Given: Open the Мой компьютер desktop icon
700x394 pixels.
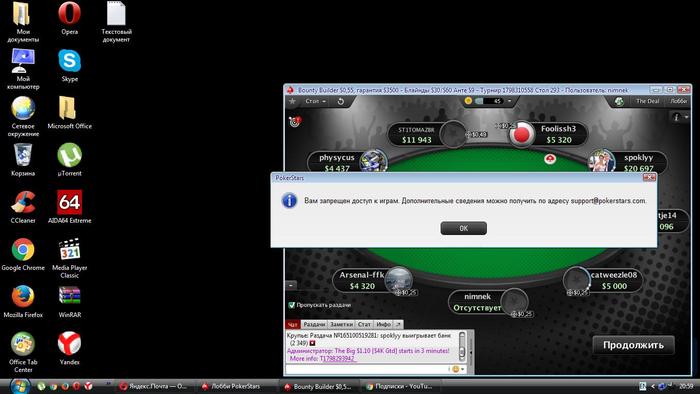Looking at the screenshot, I should (23, 69).
